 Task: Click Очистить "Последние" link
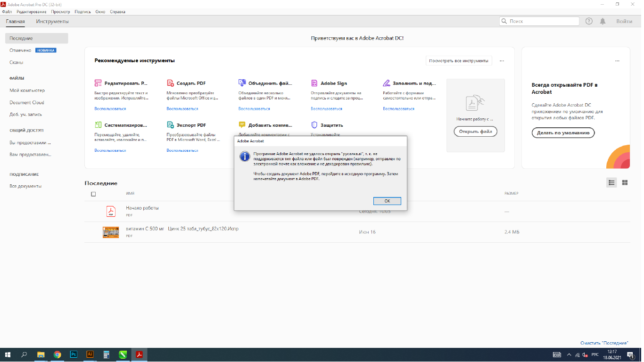604,343
